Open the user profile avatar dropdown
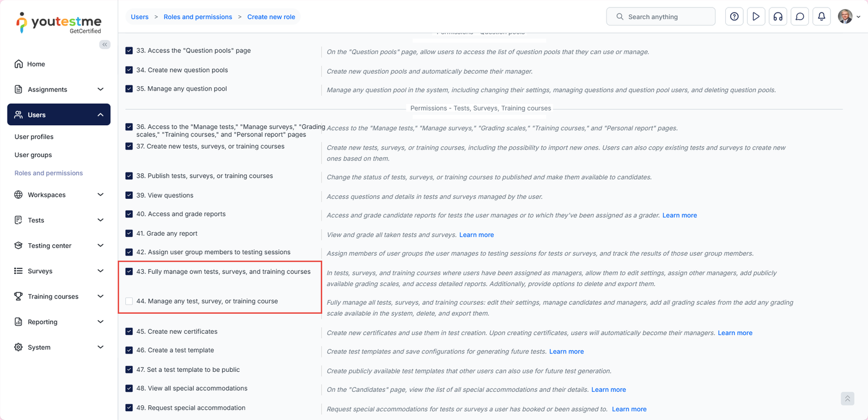The image size is (868, 420). tap(848, 17)
